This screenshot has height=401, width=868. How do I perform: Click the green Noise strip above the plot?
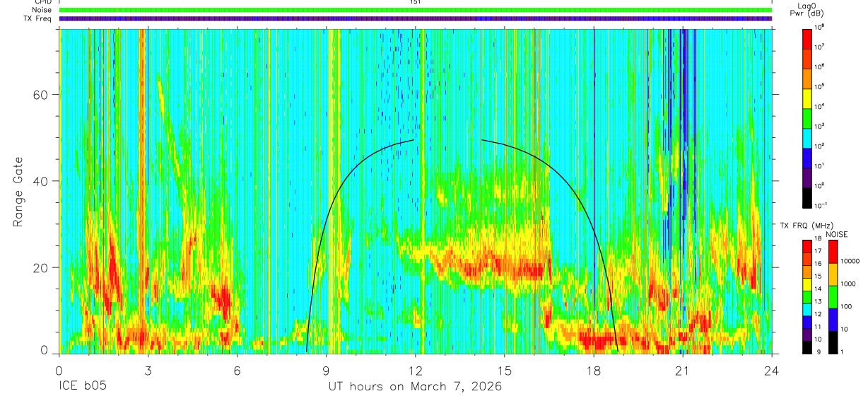[416, 10]
